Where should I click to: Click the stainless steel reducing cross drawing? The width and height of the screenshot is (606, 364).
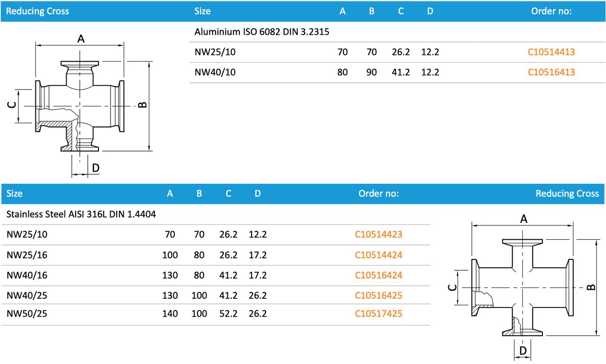coord(523,288)
